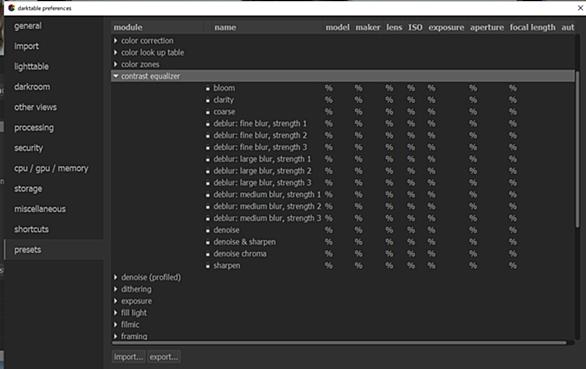
Task: Click the import... button
Action: coord(129,357)
